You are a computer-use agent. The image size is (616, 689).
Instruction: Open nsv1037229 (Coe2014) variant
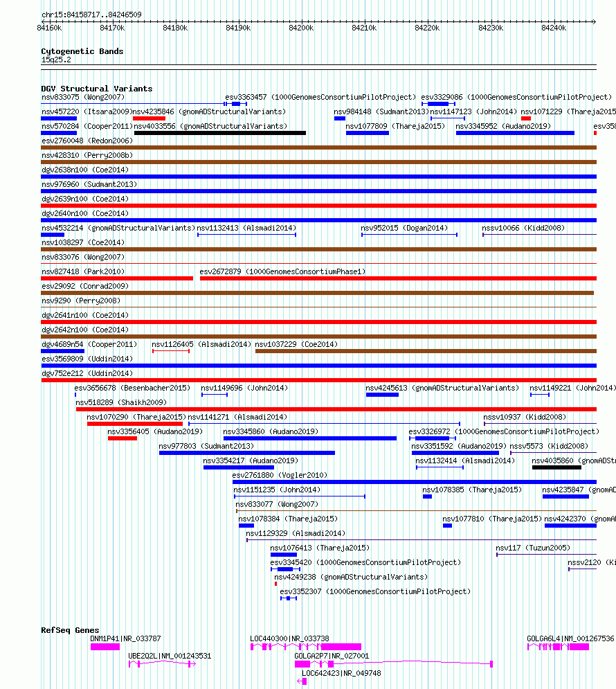coord(296,344)
